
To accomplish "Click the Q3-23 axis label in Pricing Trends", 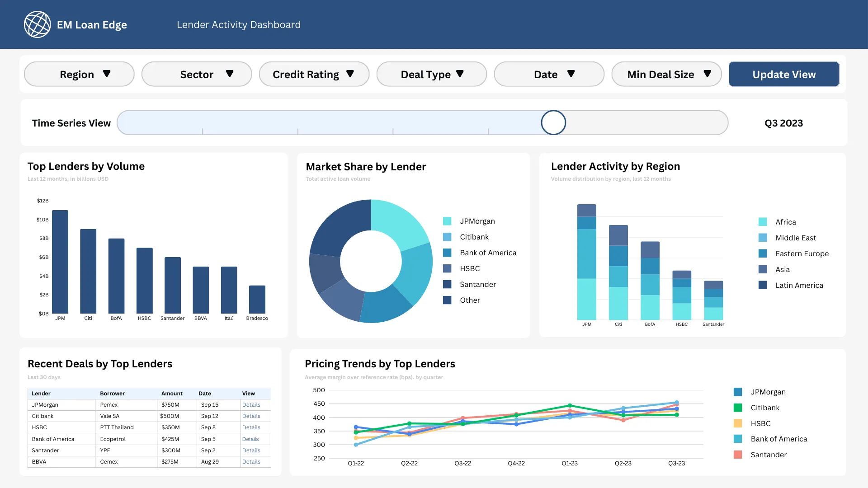I will 676,464.
